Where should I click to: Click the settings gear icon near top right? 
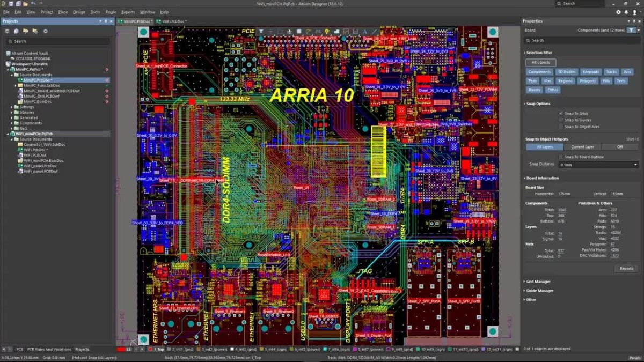point(618,12)
